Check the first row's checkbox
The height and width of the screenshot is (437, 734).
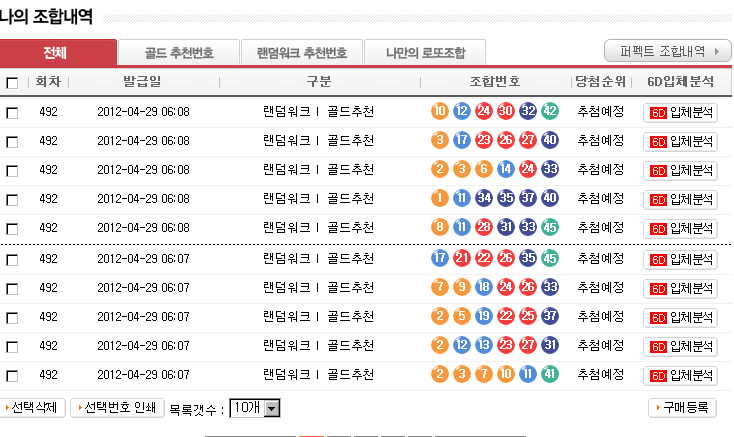pos(12,113)
